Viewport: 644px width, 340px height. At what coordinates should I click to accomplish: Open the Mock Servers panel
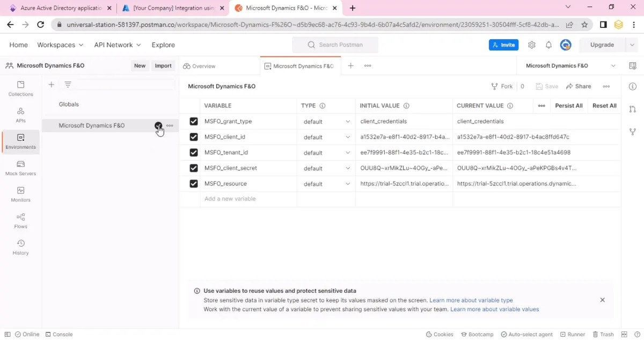point(20,168)
